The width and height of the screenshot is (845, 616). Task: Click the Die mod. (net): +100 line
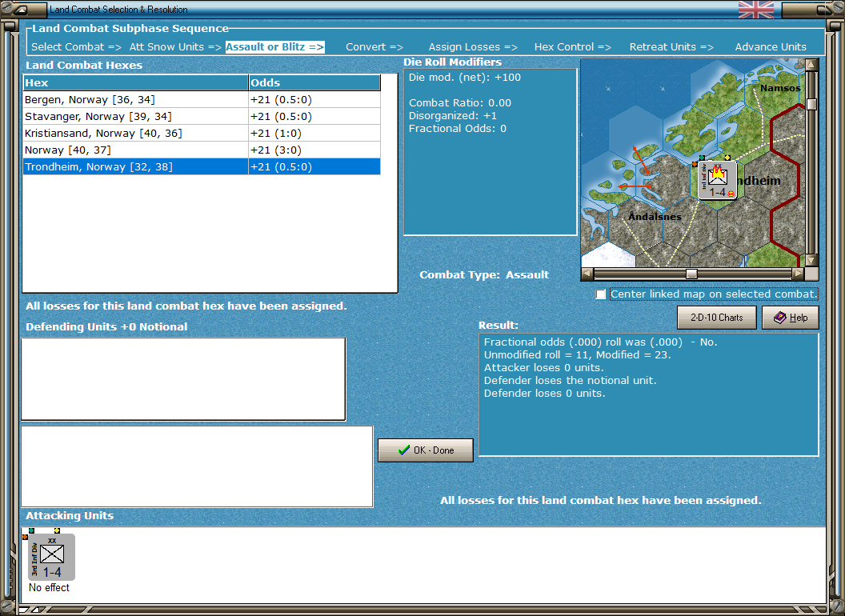(465, 77)
